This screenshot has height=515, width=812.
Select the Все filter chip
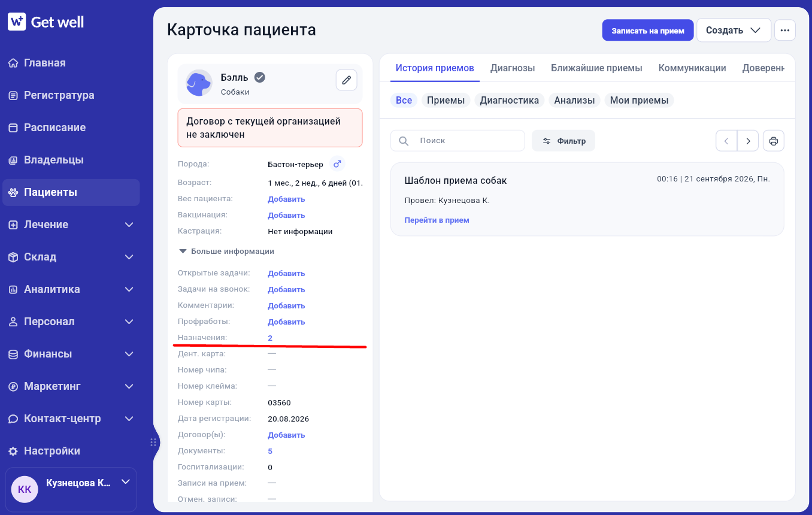(404, 101)
